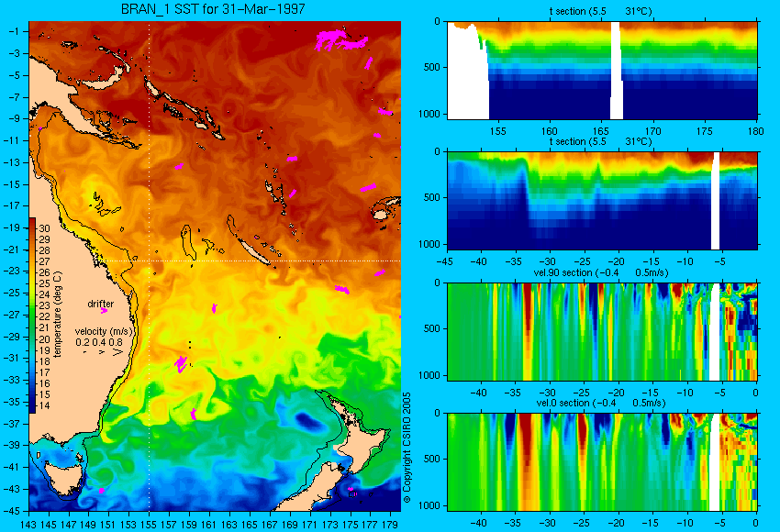This screenshot has height=532, width=780.
Task: Click the "vel.0 section (-0.4 0.5m/s)" title
Action: pyautogui.click(x=600, y=403)
